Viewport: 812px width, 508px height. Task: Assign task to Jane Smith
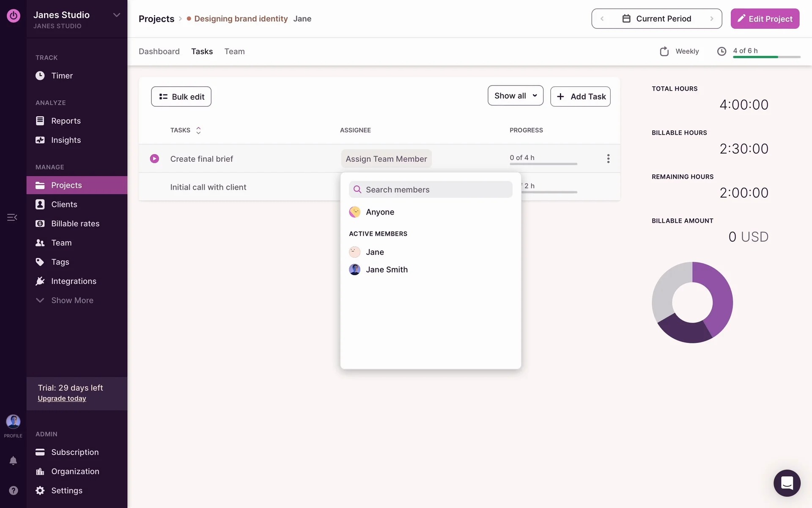(x=386, y=270)
